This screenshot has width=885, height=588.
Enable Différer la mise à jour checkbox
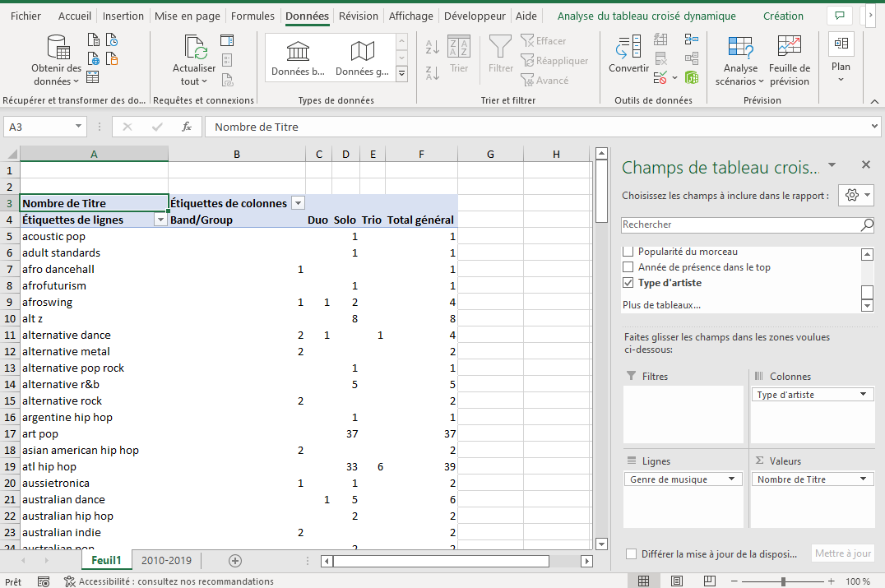(632, 554)
